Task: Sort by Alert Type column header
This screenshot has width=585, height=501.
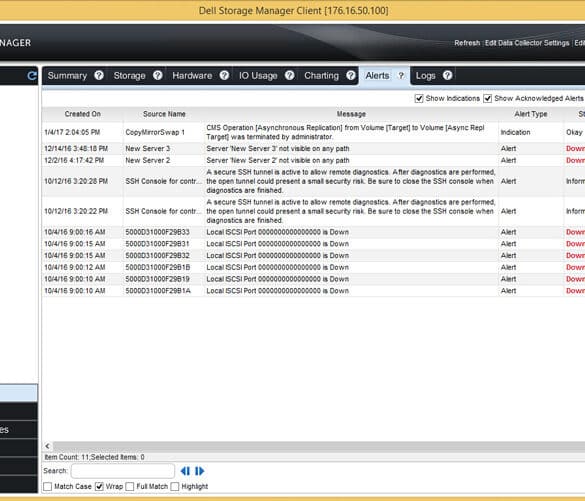Action: (531, 114)
